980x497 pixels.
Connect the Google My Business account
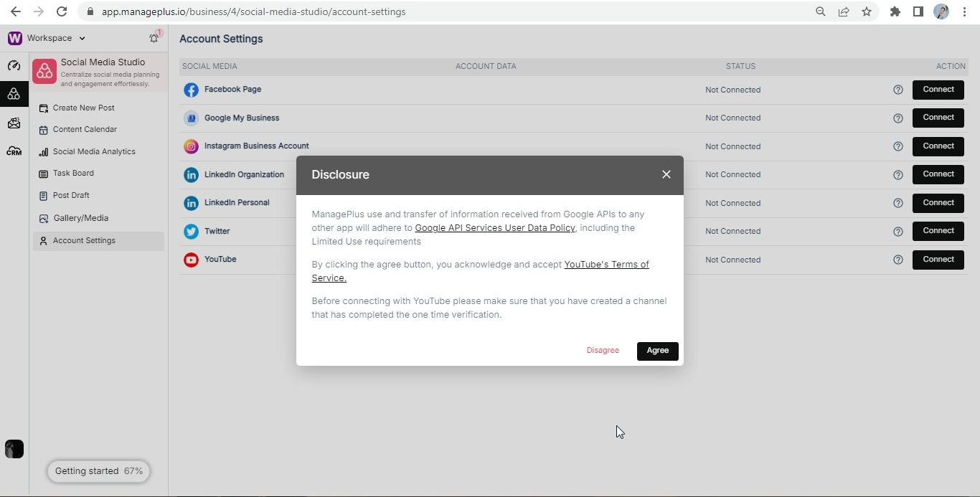pyautogui.click(x=938, y=118)
